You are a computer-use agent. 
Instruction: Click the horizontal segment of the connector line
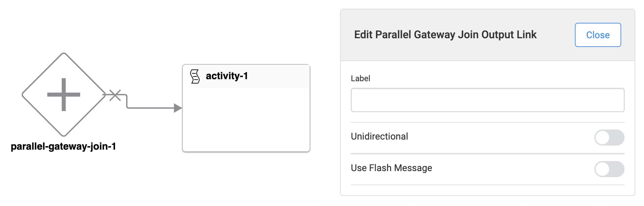coord(151,108)
